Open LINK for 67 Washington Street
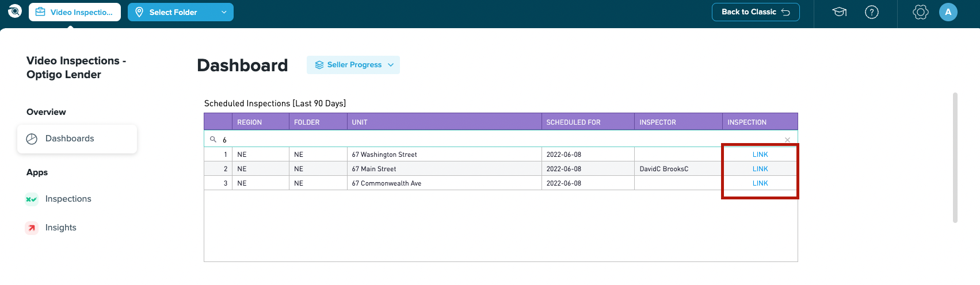Screen dimensions: 980x285 click(x=760, y=155)
